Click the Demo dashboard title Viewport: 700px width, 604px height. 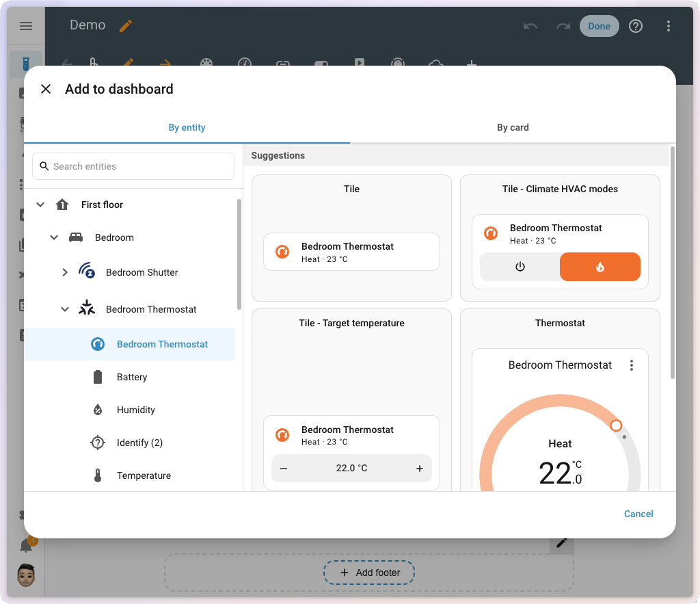point(87,25)
